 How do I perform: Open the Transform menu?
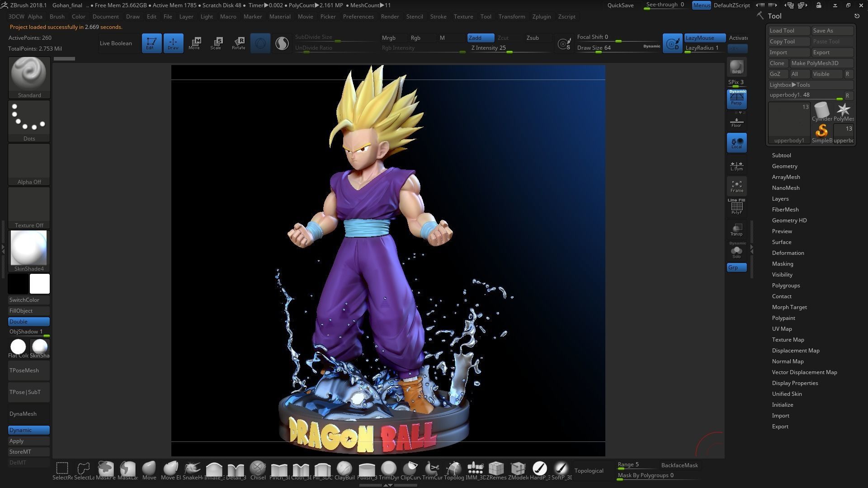click(511, 17)
